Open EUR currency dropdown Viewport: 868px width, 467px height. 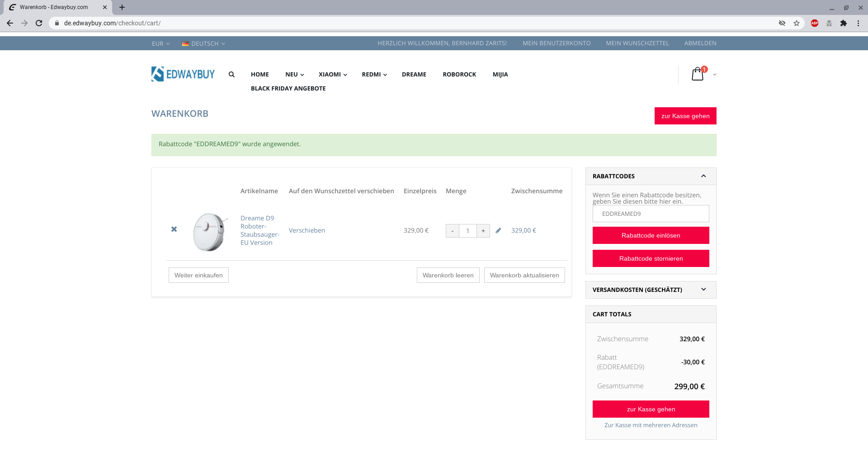[160, 43]
